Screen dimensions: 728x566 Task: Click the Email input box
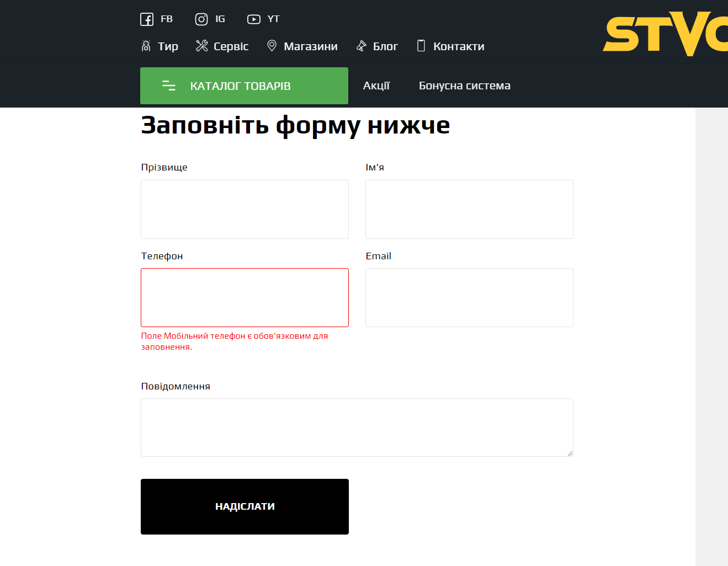pyautogui.click(x=469, y=297)
